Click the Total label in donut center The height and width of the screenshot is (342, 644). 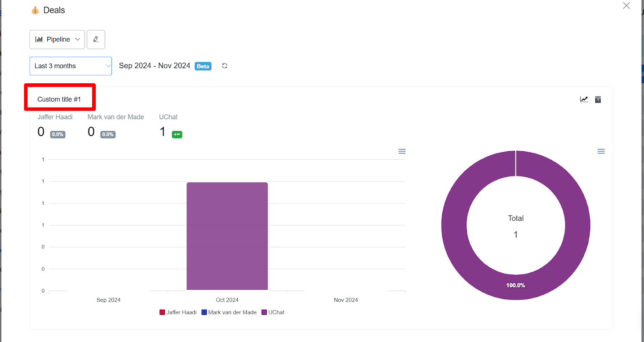(516, 218)
